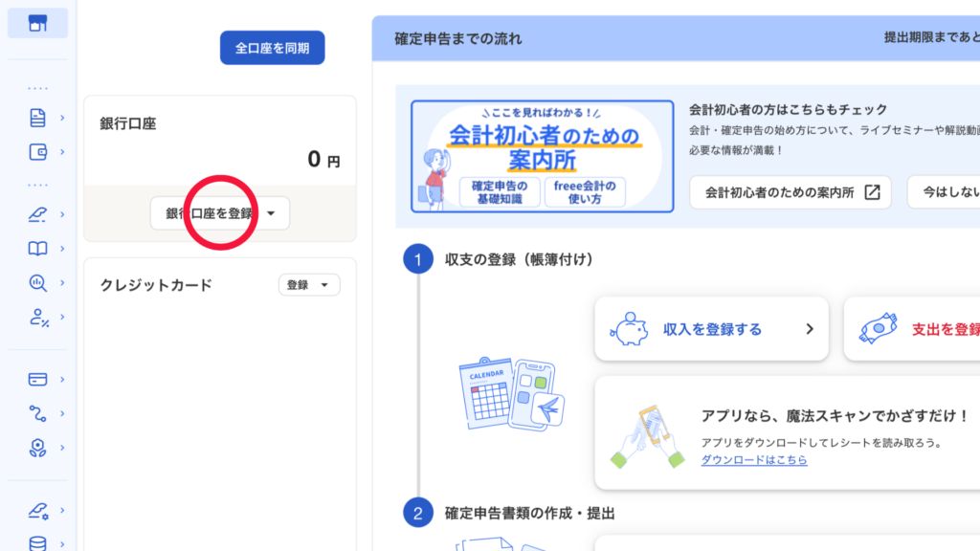
Task: Follow the ダウンロードはこちら link
Action: click(x=753, y=460)
